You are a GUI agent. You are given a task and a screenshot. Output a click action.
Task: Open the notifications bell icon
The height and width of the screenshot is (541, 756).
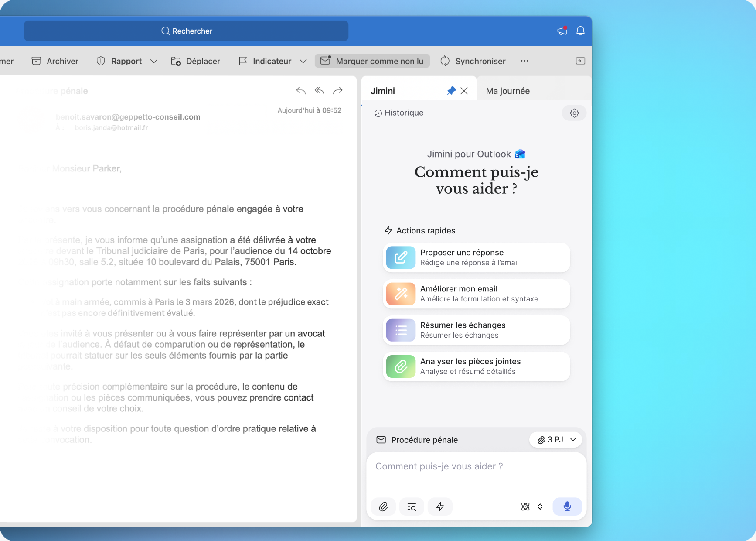point(580,31)
